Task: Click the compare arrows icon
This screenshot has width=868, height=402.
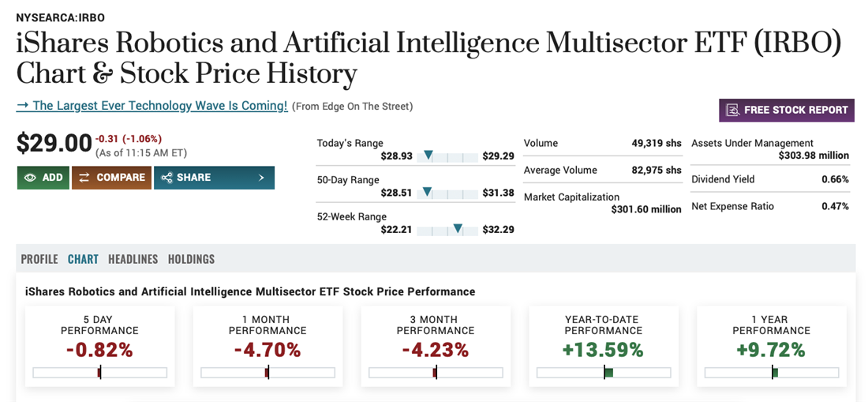Action: [84, 178]
